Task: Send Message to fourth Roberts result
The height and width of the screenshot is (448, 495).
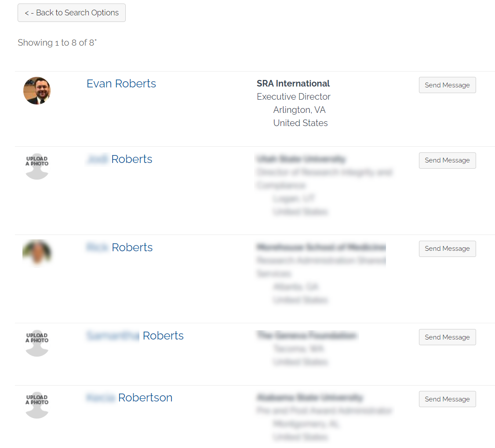Action: click(447, 337)
